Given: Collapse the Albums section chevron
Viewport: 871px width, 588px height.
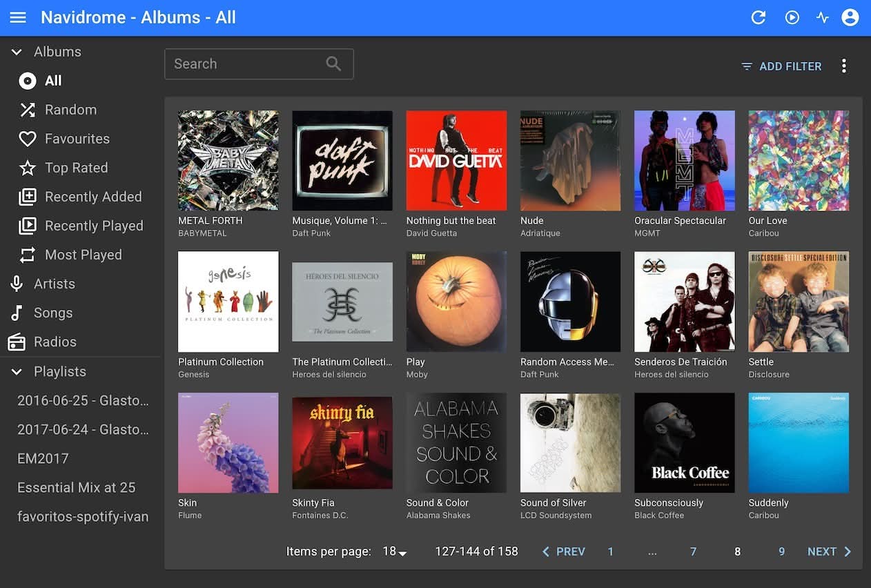Looking at the screenshot, I should [x=17, y=52].
